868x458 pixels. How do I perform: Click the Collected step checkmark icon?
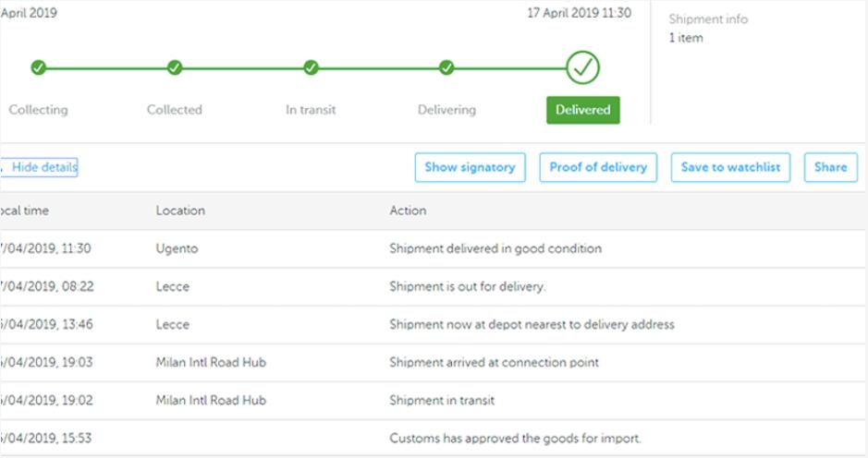click(x=175, y=68)
